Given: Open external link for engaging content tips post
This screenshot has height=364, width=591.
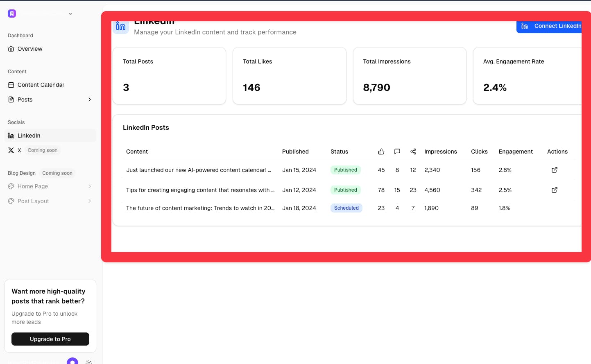Looking at the screenshot, I should tap(555, 190).
